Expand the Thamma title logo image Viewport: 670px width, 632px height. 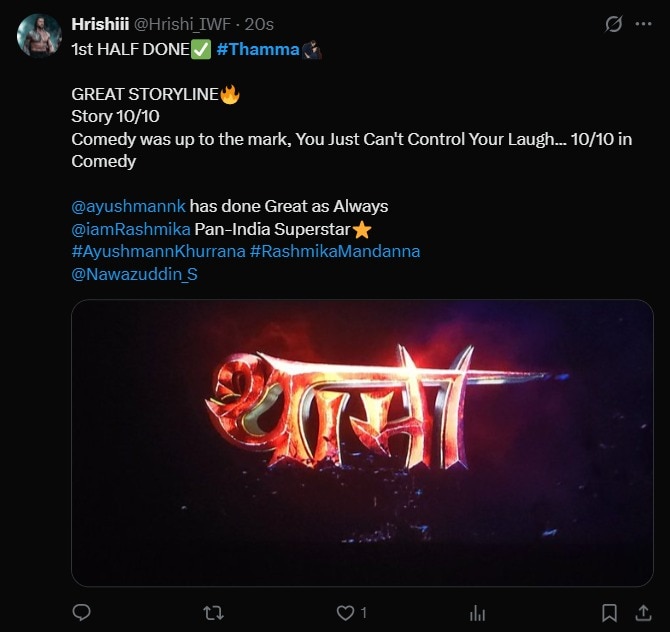click(362, 442)
